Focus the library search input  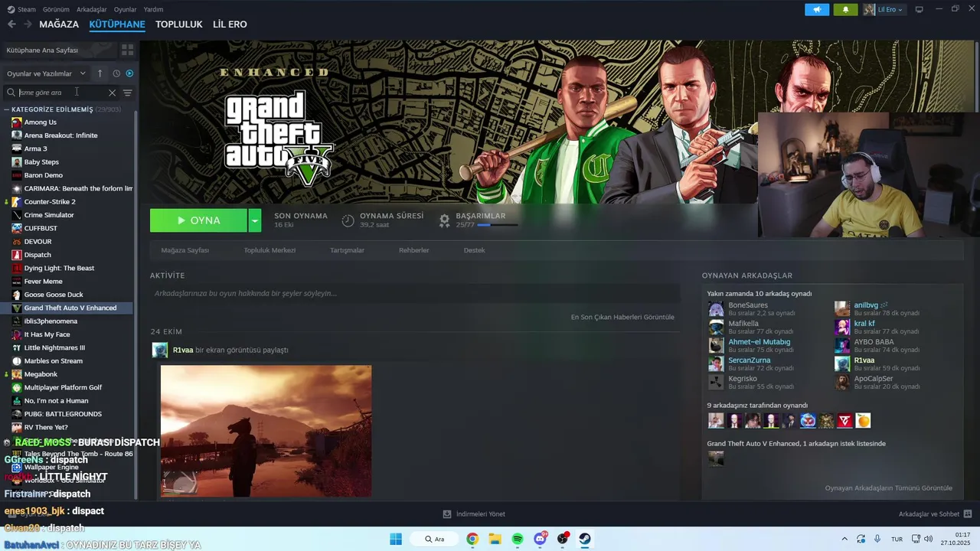pos(61,93)
